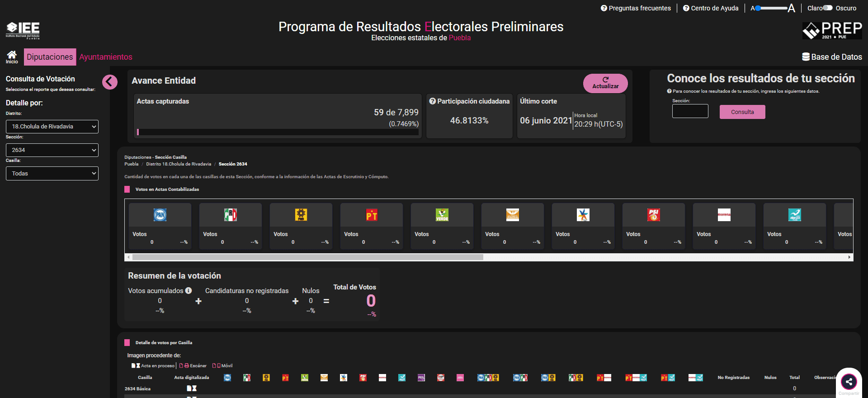
Task: Click the Distrito 18.Cholula de Rivadavia breadcrumb
Action: point(179,164)
